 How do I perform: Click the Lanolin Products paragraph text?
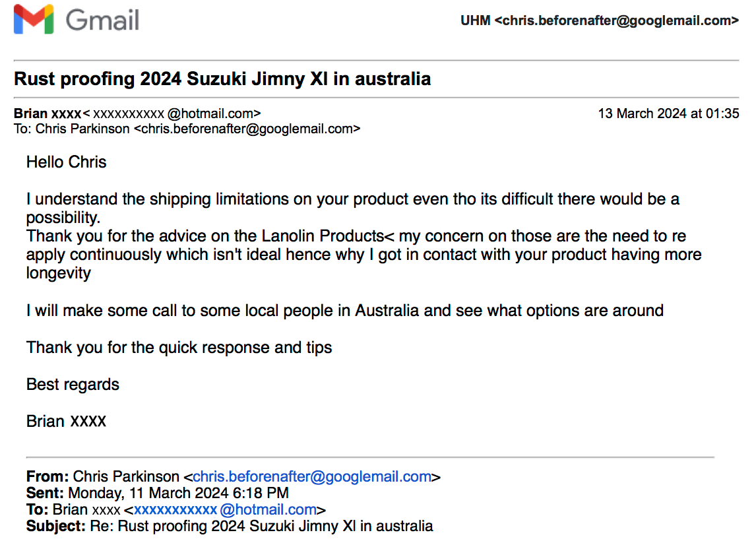coord(363,254)
